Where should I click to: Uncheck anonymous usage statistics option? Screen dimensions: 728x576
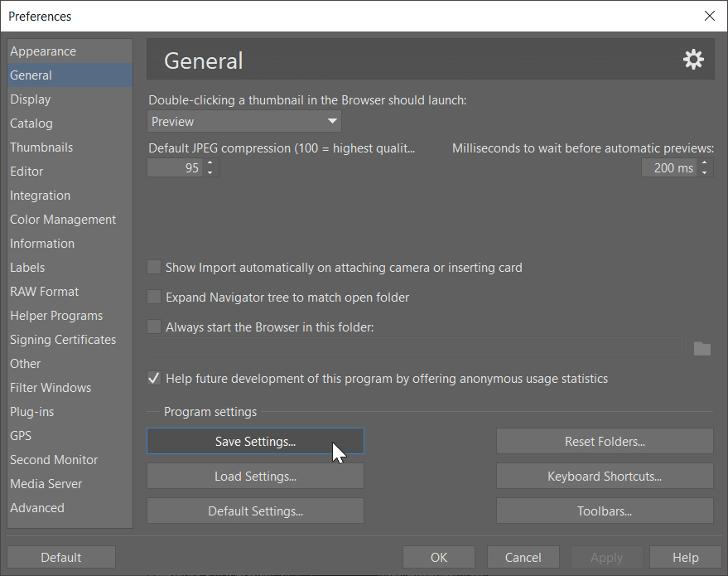pos(154,378)
